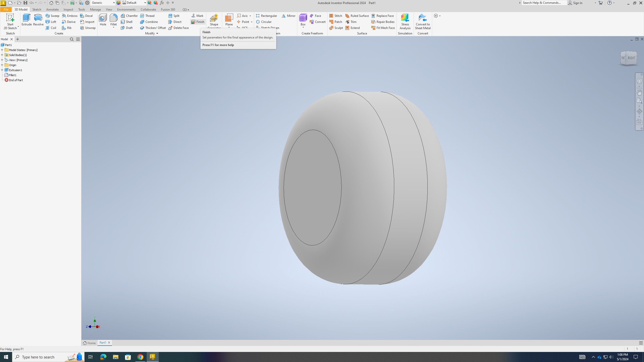This screenshot has width=644, height=362.
Task: Open the Thicken/Offset tool
Action: point(153,28)
